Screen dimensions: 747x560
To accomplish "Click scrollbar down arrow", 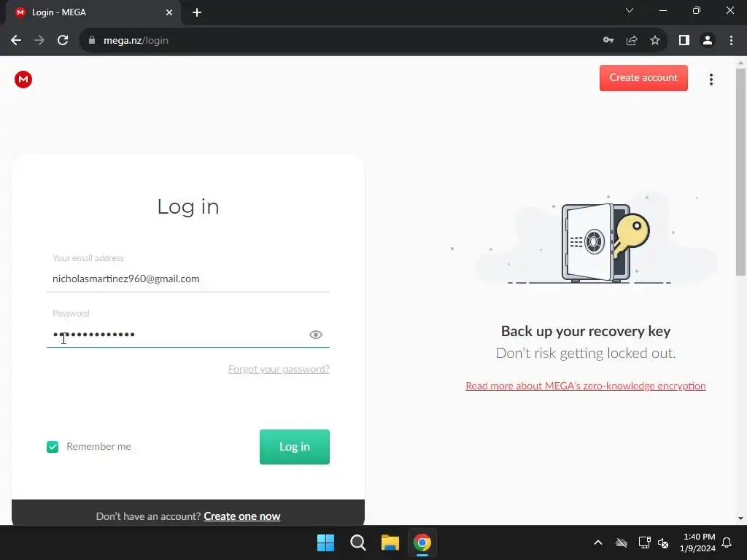I will point(740,518).
